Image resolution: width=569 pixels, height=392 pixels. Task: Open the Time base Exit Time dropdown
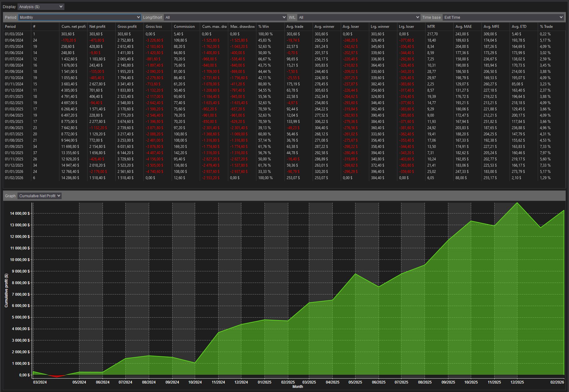click(503, 18)
